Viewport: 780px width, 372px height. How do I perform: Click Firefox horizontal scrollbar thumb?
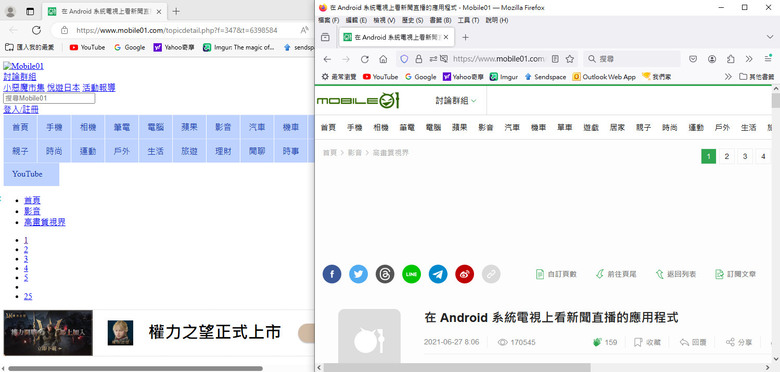(x=457, y=368)
